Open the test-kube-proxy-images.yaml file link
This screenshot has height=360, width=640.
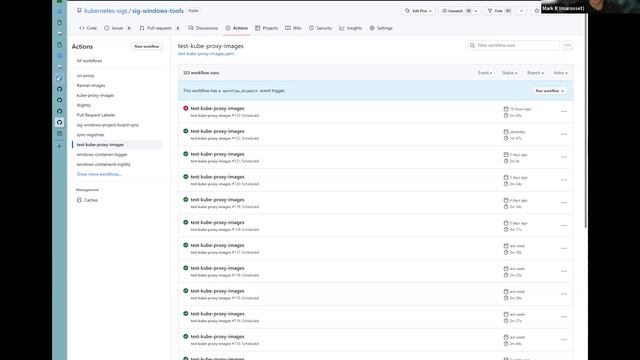coord(206,54)
